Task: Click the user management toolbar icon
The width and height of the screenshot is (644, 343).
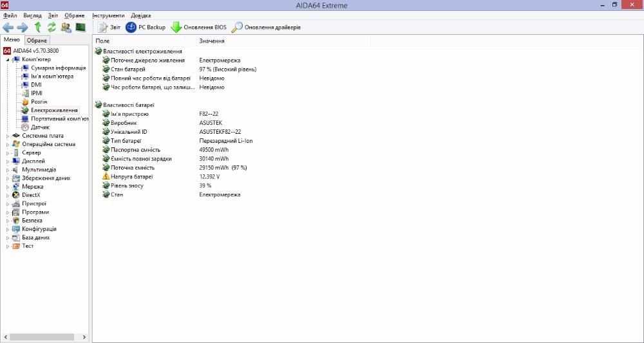Action: [x=66, y=28]
